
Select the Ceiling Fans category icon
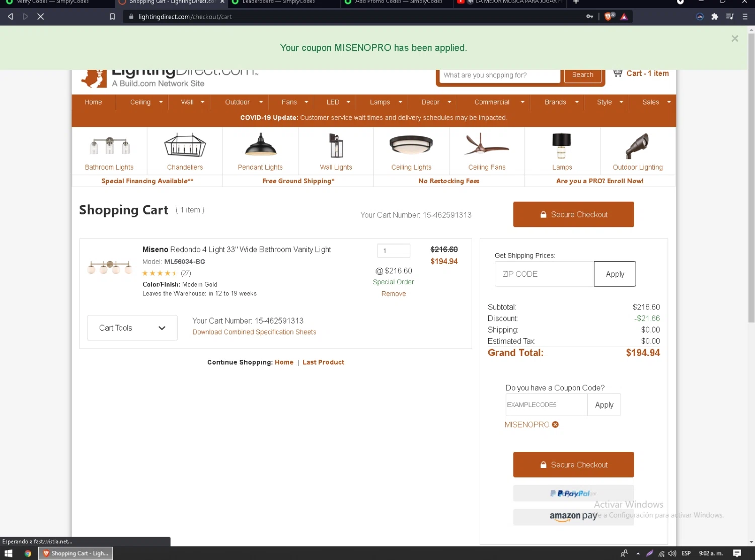click(487, 144)
